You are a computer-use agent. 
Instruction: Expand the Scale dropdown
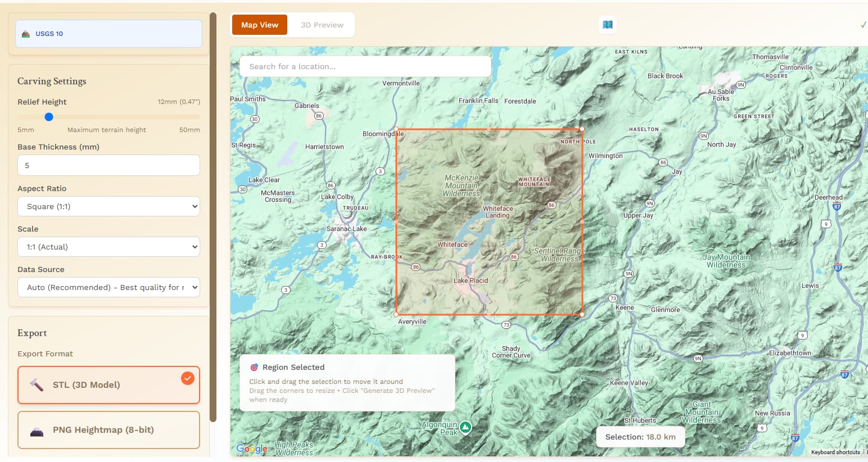(108, 247)
